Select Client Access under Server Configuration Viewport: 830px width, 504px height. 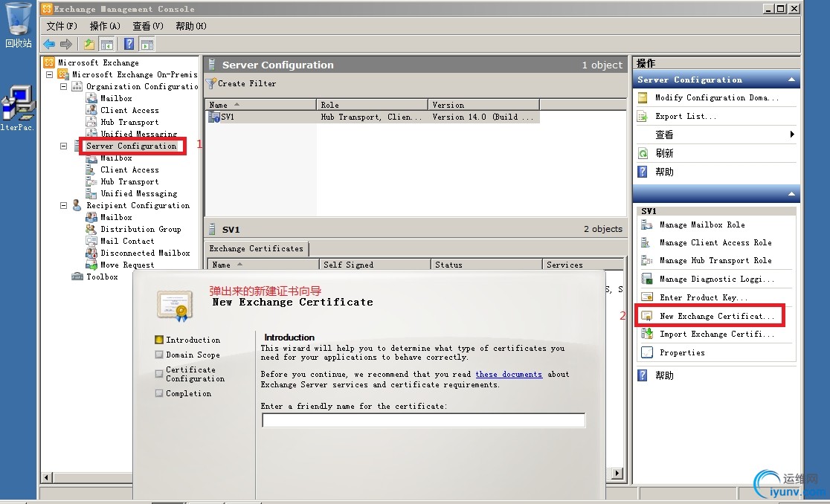tap(129, 169)
